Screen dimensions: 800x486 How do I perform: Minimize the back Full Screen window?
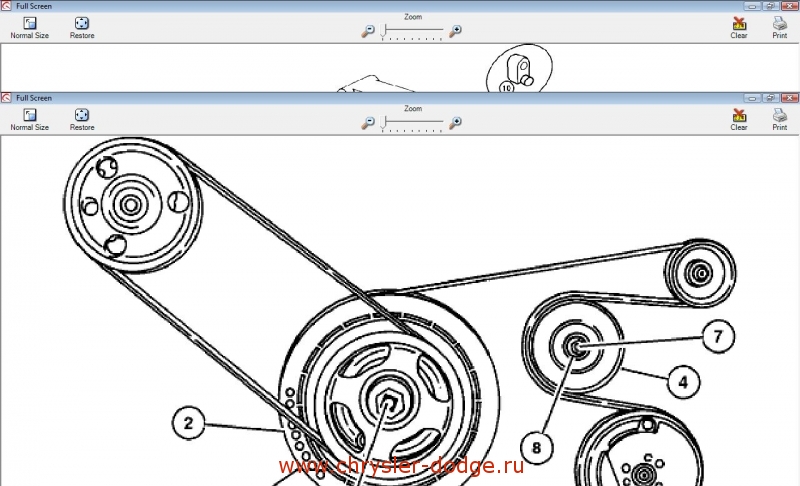click(752, 6)
